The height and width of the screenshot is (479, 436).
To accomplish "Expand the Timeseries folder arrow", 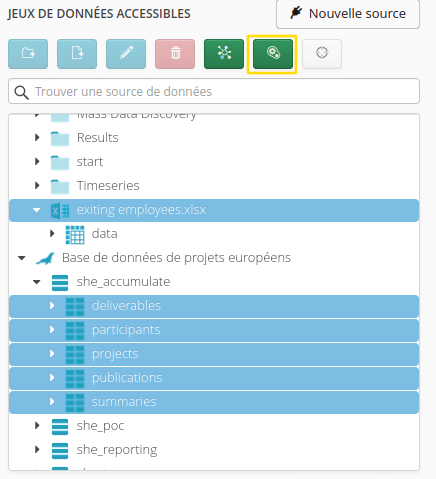I will point(37,185).
